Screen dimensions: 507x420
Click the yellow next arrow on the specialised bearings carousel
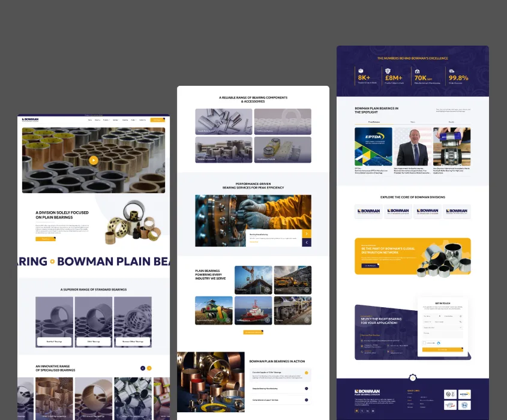click(149, 368)
